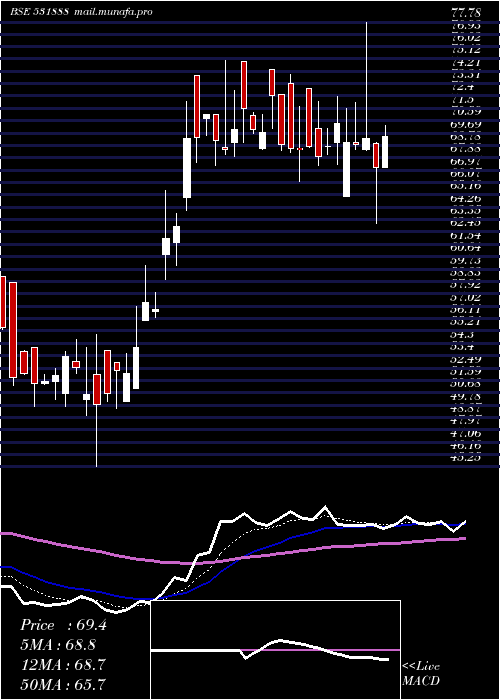The width and height of the screenshot is (500, 700).
Task: Select the 50MA : 65.7 readout
Action: 63,684
